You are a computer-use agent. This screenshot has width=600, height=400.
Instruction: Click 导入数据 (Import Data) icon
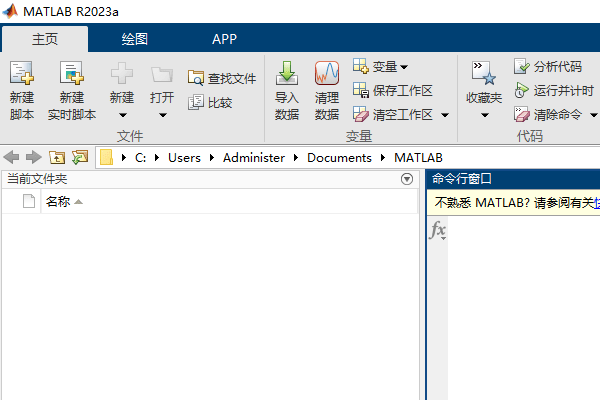click(x=287, y=73)
